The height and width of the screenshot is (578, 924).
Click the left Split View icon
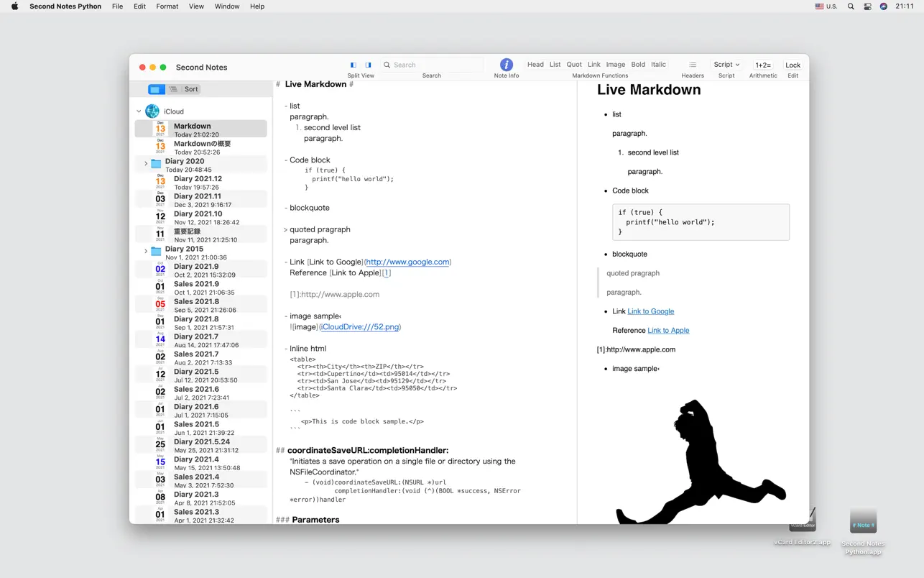pos(353,65)
